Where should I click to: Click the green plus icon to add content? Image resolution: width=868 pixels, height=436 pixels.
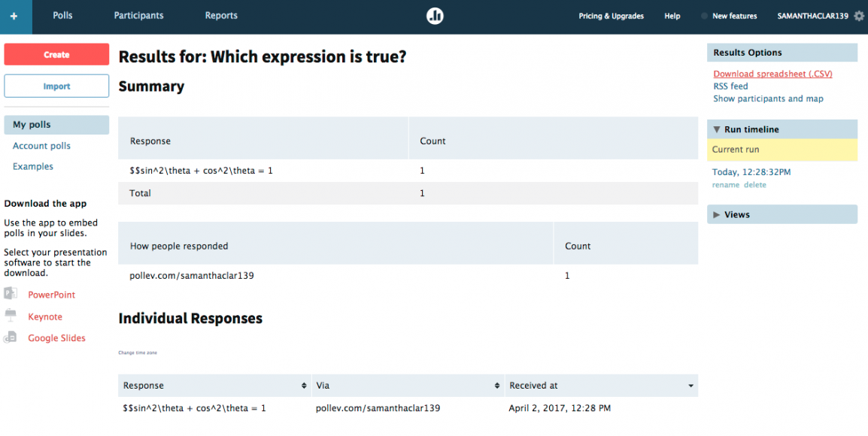(16, 17)
